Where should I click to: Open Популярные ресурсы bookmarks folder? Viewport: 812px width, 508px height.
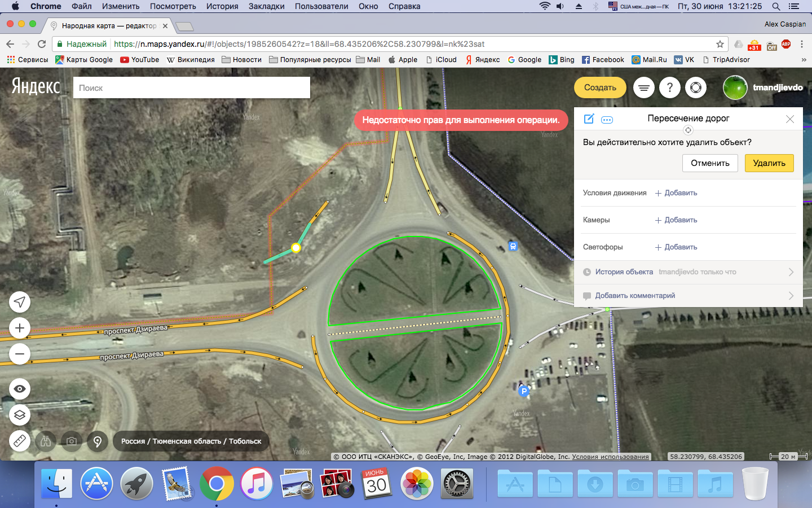pos(310,60)
